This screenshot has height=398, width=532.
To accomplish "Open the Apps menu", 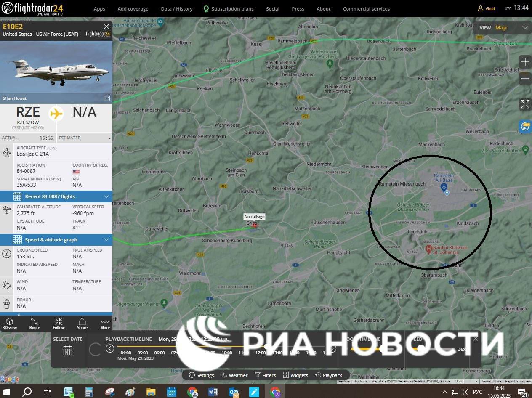I will click(99, 9).
